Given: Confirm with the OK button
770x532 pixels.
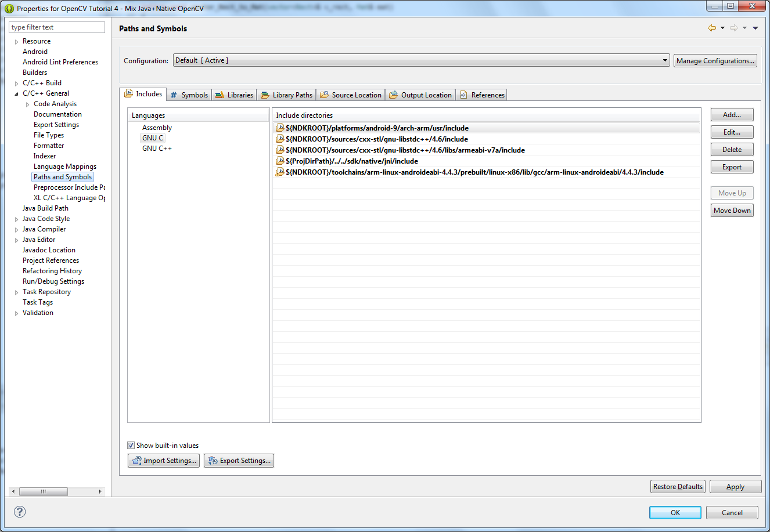Looking at the screenshot, I should tap(675, 512).
